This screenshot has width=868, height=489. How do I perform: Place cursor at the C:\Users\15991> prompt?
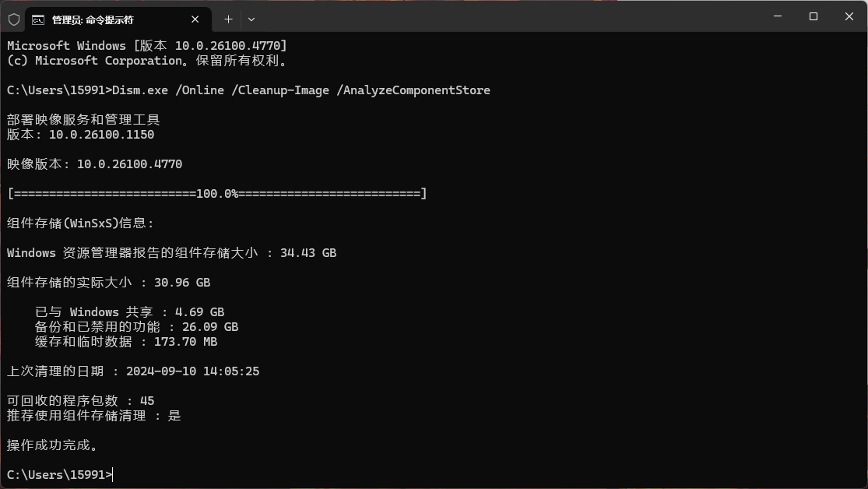(x=60, y=474)
